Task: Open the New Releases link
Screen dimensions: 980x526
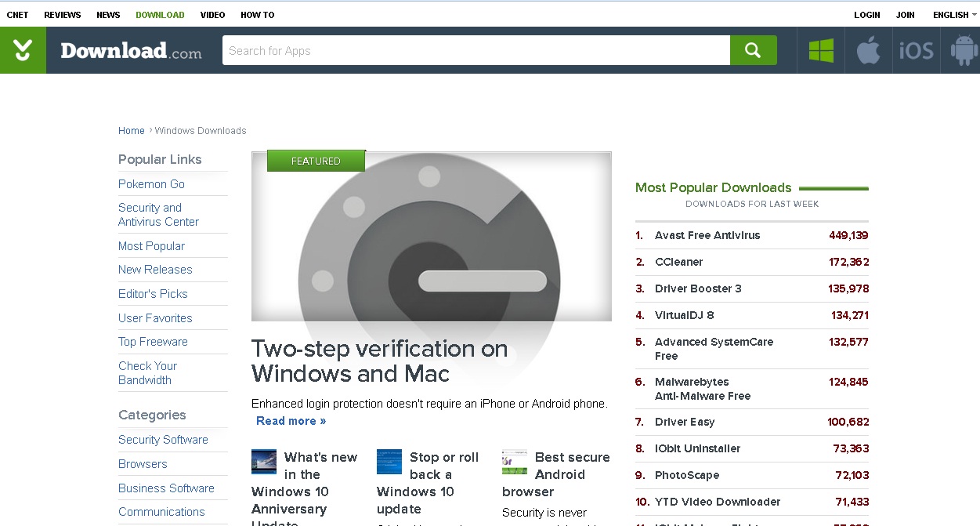Action: (155, 270)
